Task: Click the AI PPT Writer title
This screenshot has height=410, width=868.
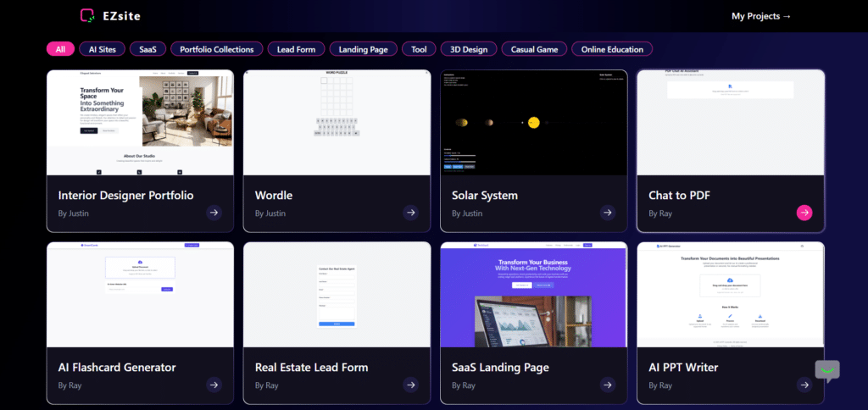Action: [683, 368]
